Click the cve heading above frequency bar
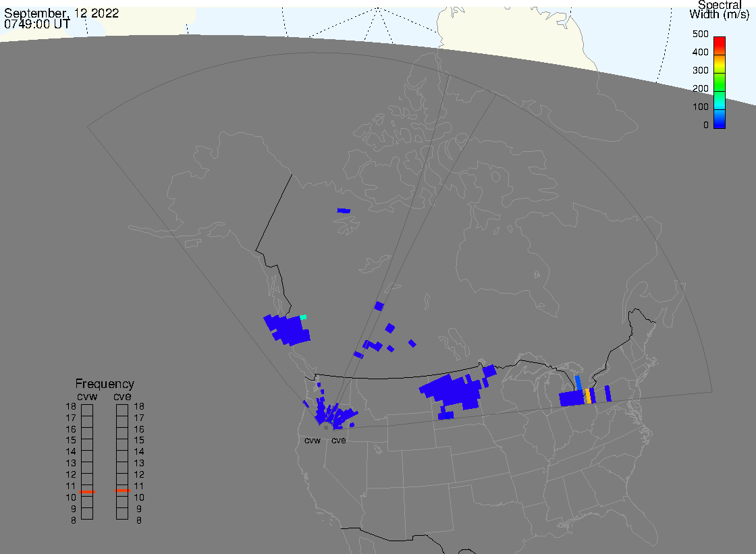Screen dimensions: 756x554 point(122,396)
